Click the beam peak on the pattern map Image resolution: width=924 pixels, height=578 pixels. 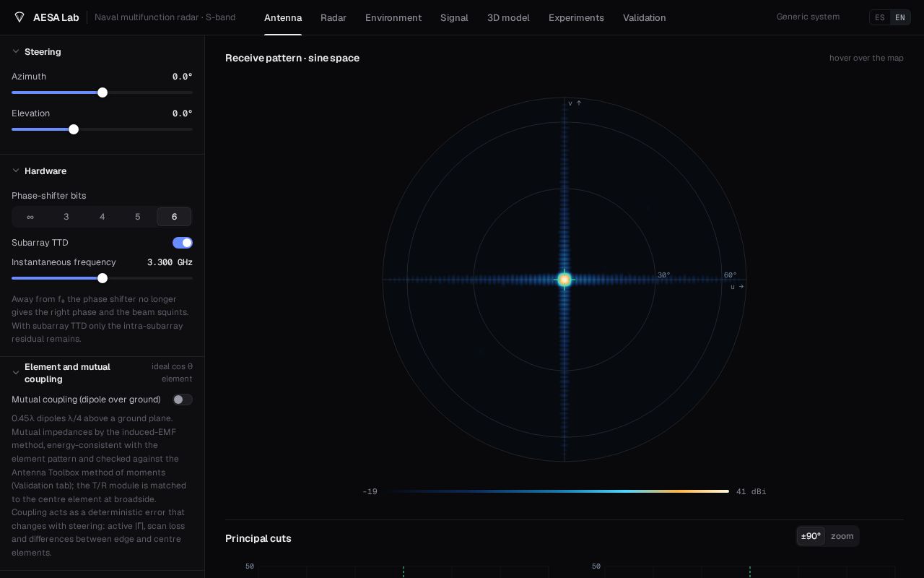pos(565,280)
